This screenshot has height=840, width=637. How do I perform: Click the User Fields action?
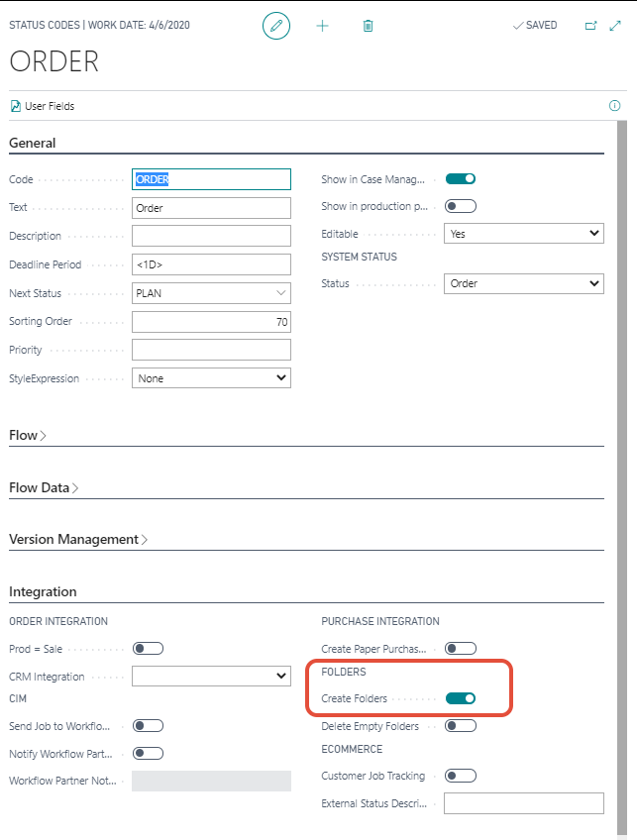click(x=42, y=106)
